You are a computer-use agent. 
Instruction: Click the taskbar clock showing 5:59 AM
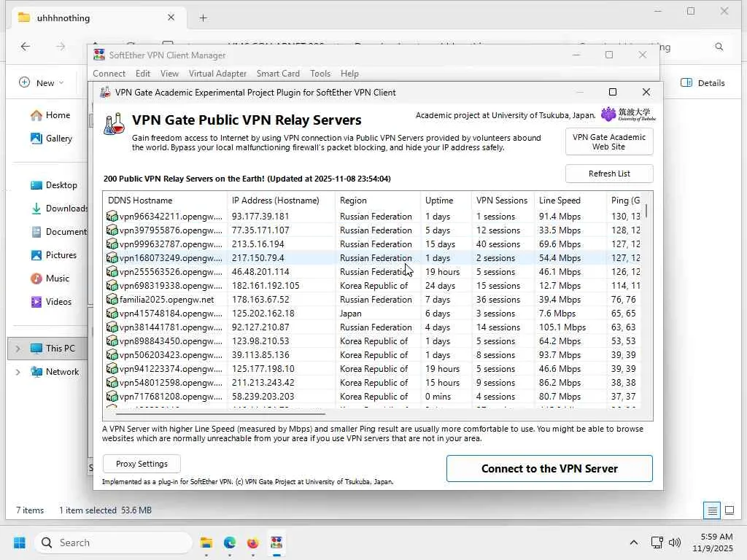tap(712, 542)
